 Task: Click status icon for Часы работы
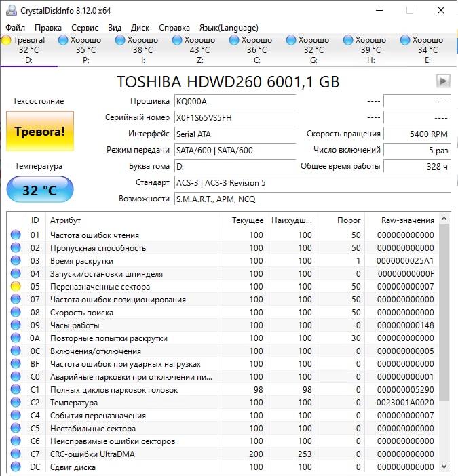click(x=16, y=325)
